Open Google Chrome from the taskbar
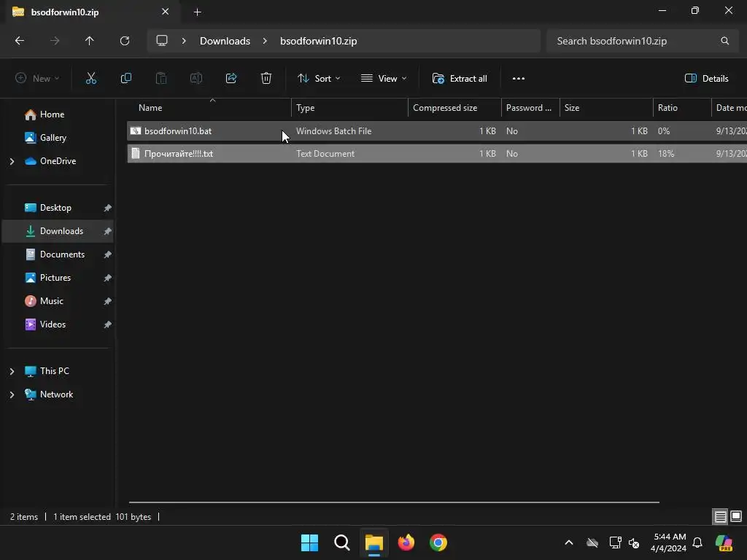The height and width of the screenshot is (560, 747). 438,542
